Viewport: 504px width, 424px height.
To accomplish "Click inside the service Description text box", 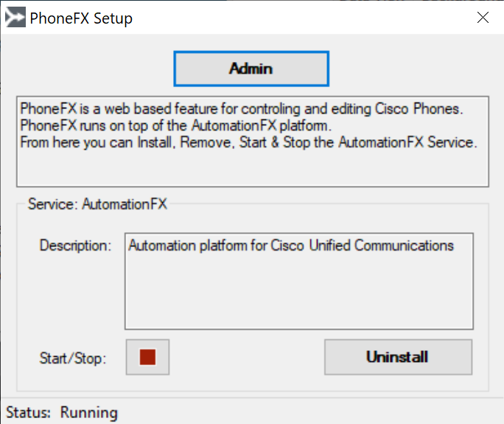I will (x=299, y=281).
